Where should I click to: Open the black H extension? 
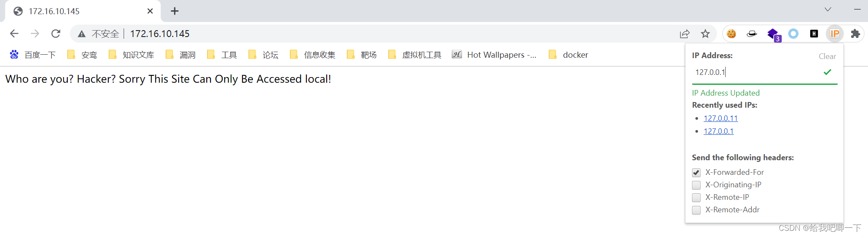click(x=814, y=34)
